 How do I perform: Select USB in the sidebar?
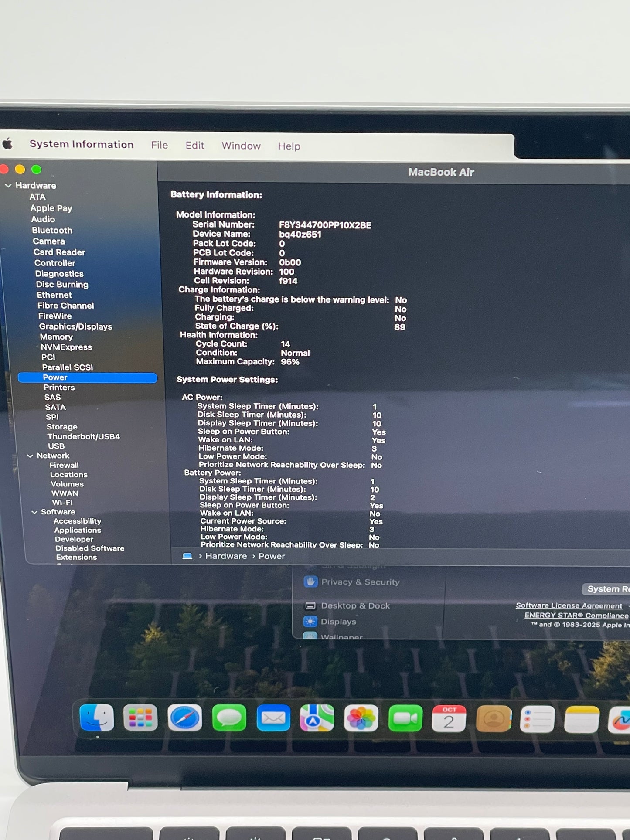click(56, 446)
